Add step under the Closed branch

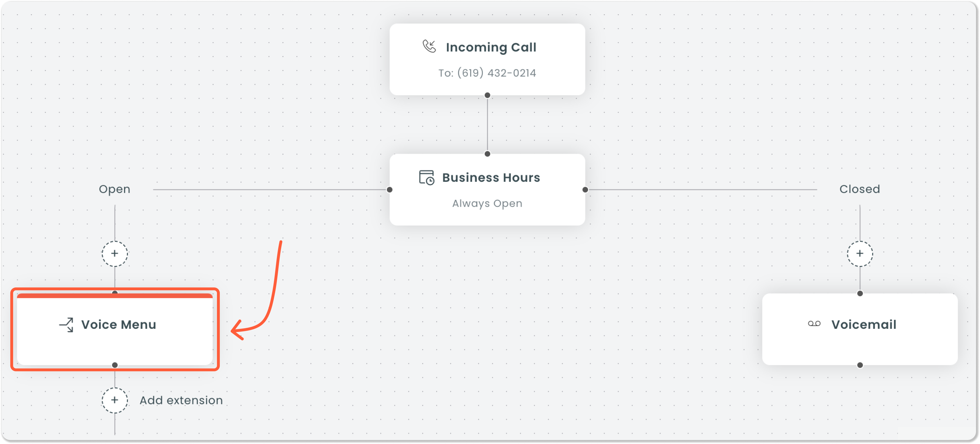[x=860, y=254]
